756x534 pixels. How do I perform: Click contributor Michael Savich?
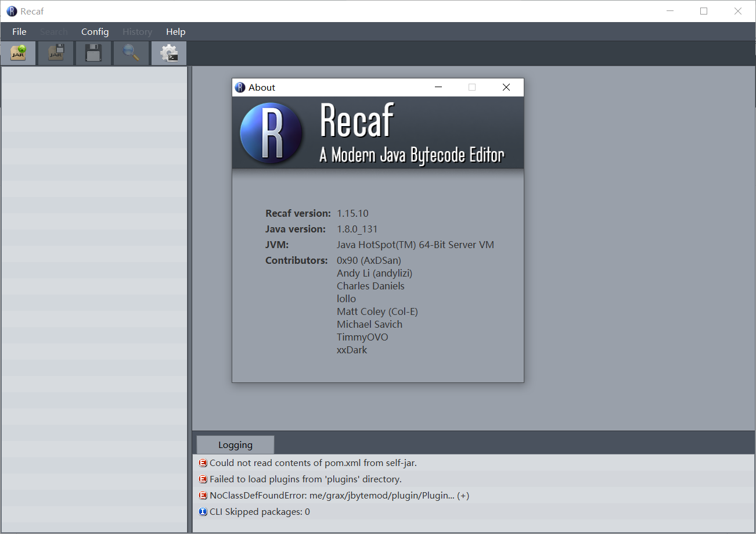pyautogui.click(x=369, y=324)
